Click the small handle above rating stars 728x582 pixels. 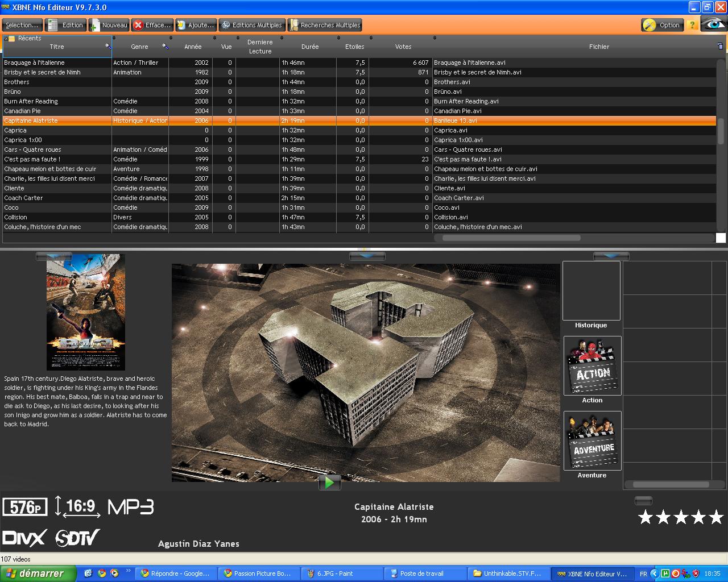click(643, 501)
